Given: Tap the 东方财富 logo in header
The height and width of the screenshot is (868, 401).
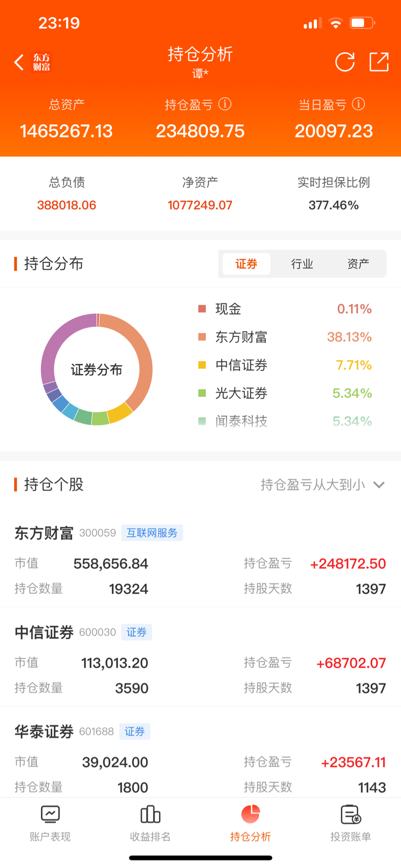Looking at the screenshot, I should (42, 62).
